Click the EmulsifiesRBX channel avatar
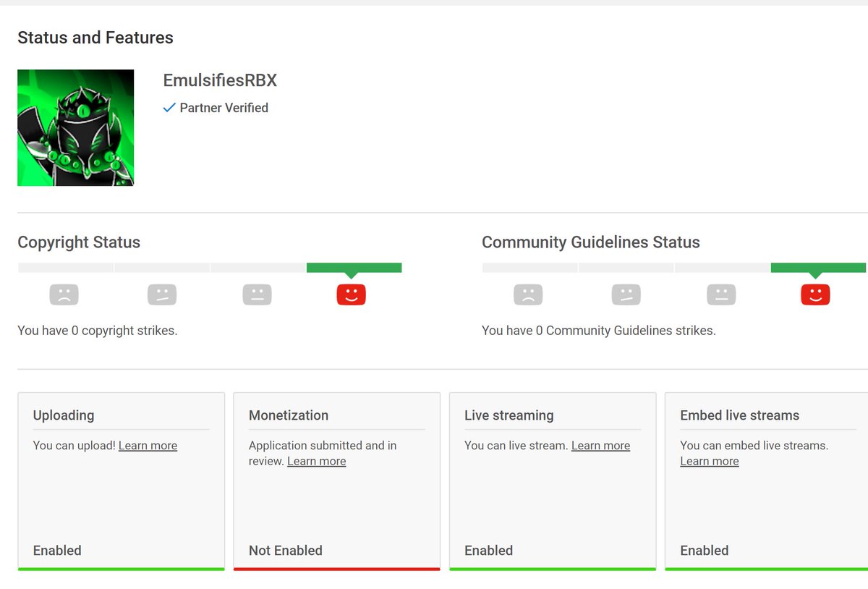Image resolution: width=868 pixels, height=589 pixels. (x=76, y=127)
